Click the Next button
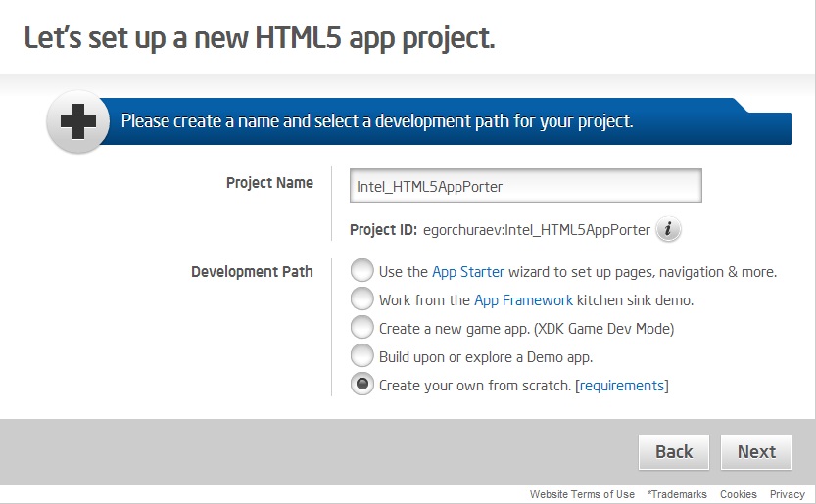The height and width of the screenshot is (504, 816). point(756,451)
